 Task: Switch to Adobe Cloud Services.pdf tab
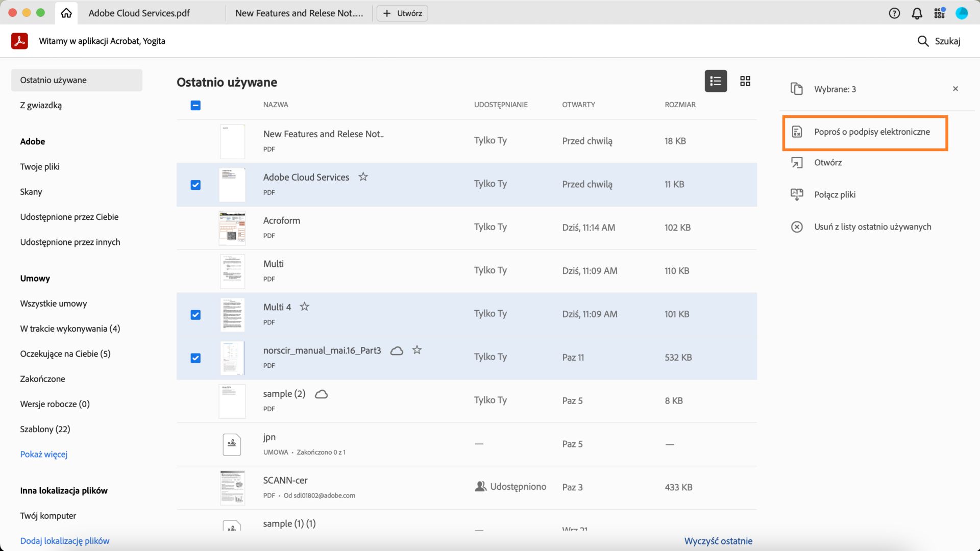pos(139,13)
